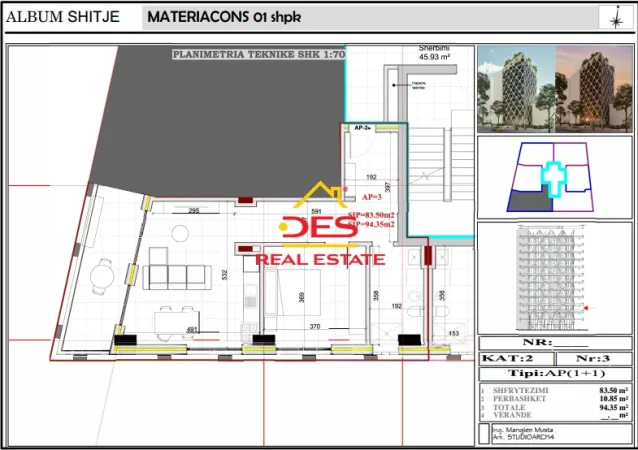
Task: Click the NR: blank field
Action: 555,343
